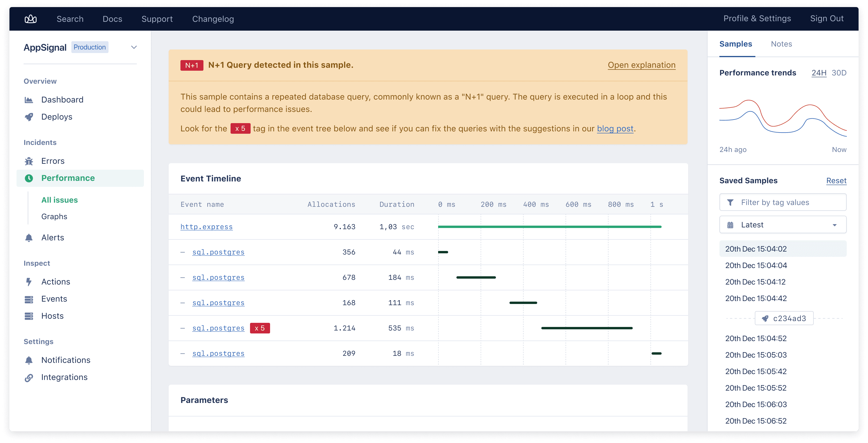Viewport: 868px width, 443px height.
Task: Click the Dashboard chart icon
Action: 29,100
